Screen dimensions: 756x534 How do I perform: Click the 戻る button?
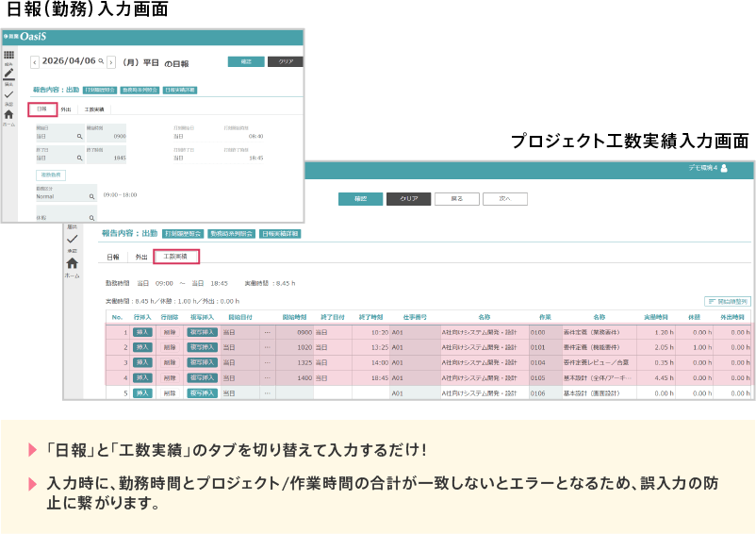[456, 199]
